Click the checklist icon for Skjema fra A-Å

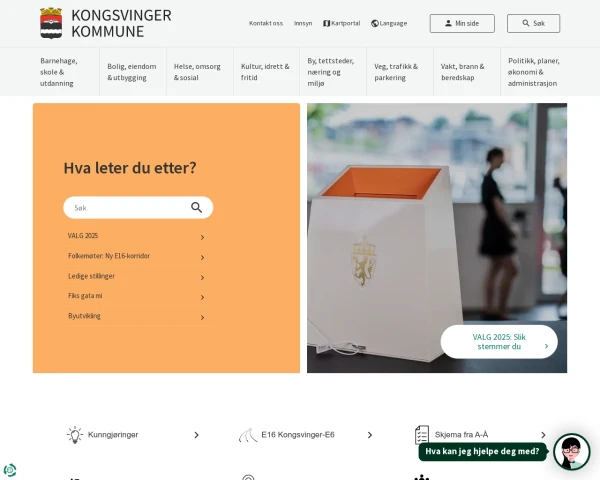[x=422, y=435]
